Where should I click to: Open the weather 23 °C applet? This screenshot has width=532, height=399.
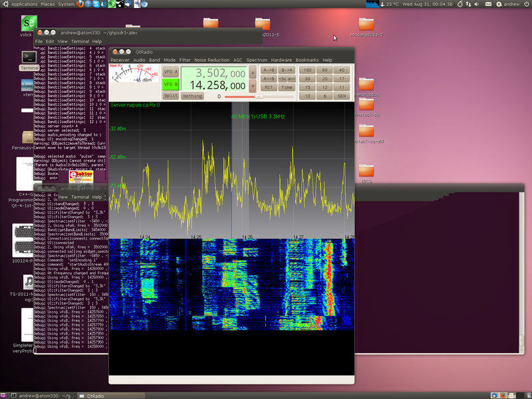[x=390, y=4]
